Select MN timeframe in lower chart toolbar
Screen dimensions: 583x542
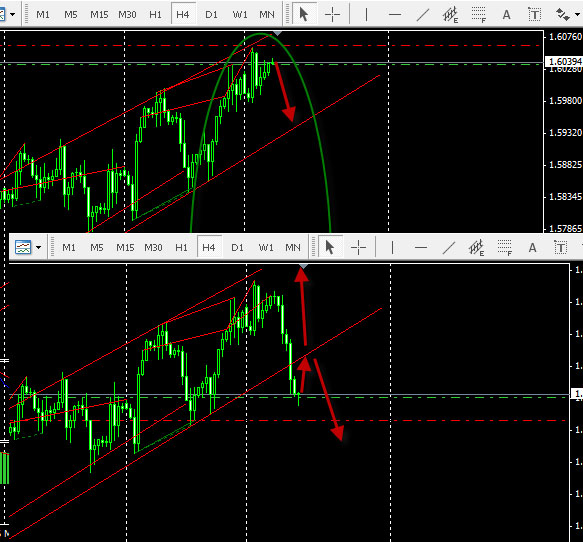coord(293,247)
